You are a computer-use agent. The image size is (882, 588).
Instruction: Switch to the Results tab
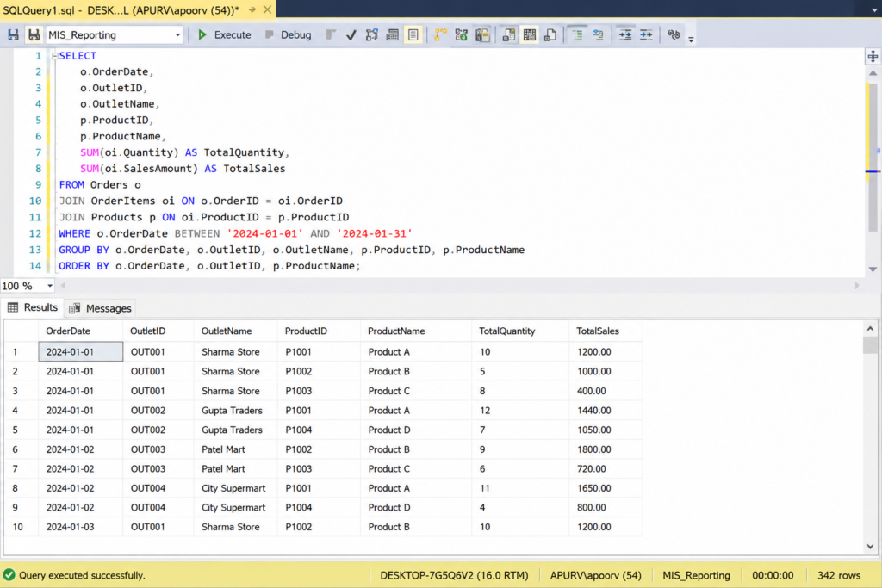click(x=33, y=307)
